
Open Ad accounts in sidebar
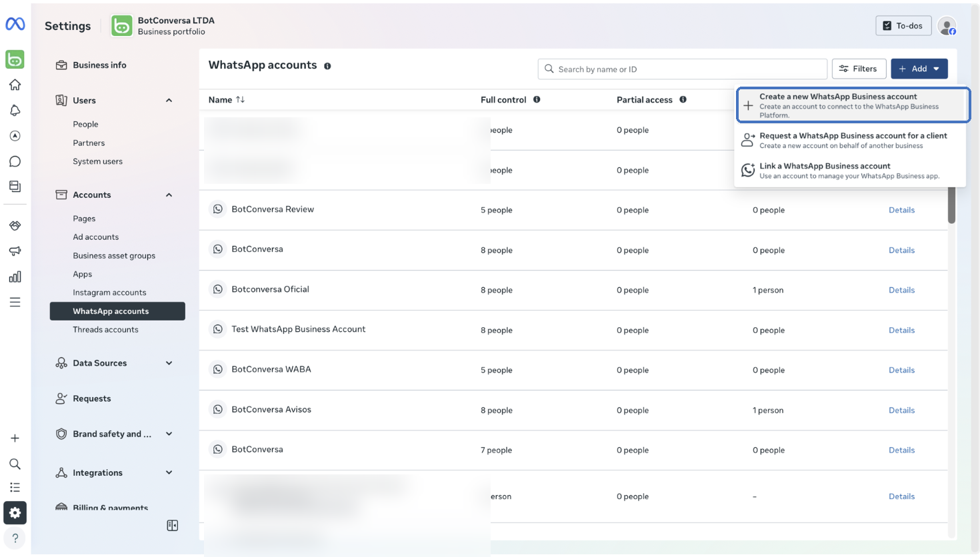point(95,237)
